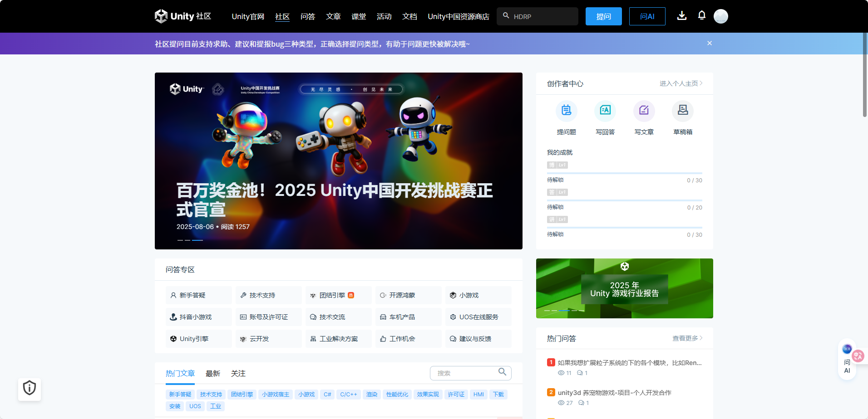
Task: Click the 提问题 ask question icon
Action: pyautogui.click(x=566, y=111)
